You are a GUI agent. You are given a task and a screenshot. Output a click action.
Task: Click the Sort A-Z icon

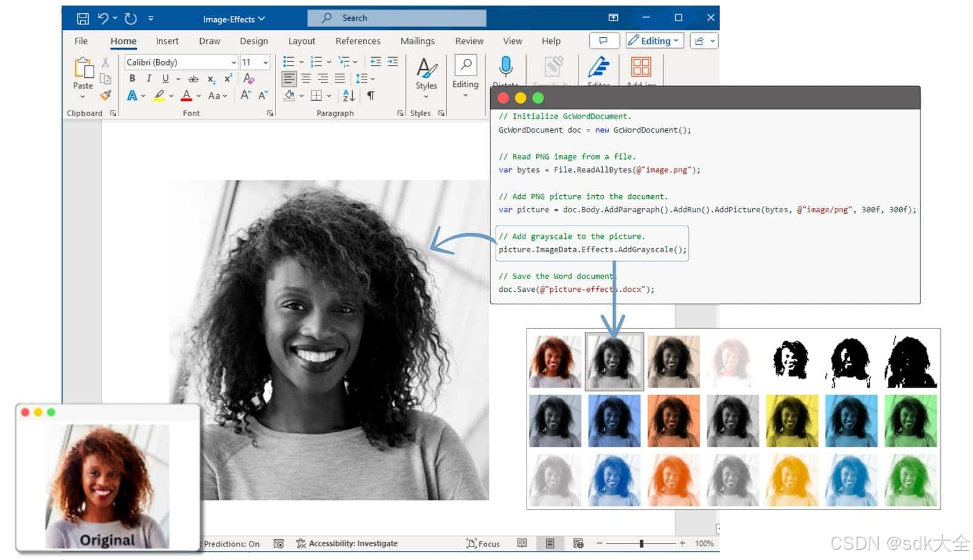pyautogui.click(x=348, y=95)
